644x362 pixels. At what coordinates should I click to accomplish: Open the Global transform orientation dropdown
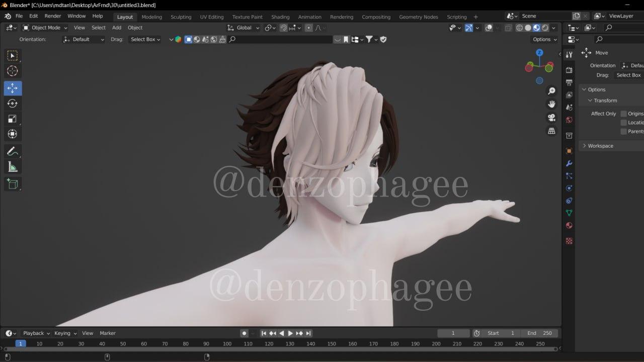pyautogui.click(x=244, y=28)
